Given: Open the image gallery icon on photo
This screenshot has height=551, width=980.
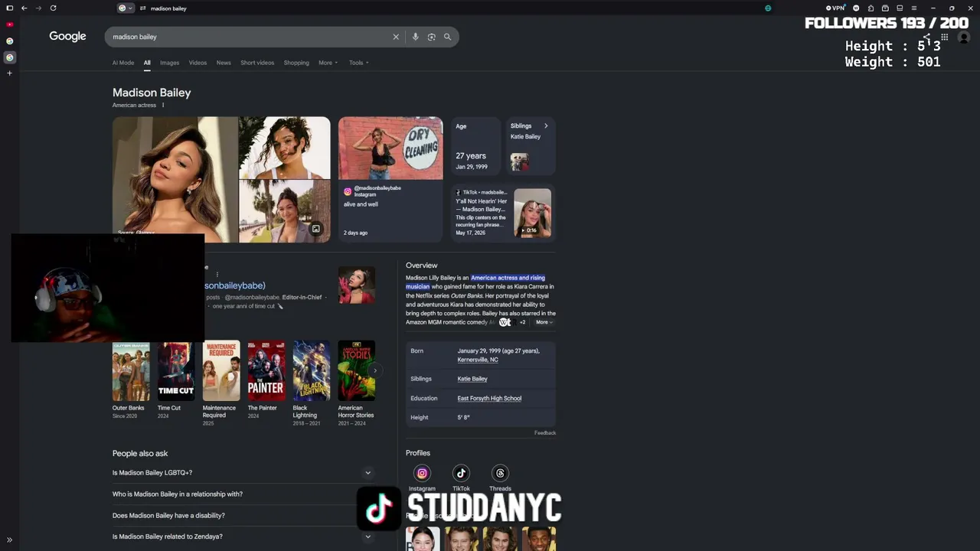Looking at the screenshot, I should [x=315, y=229].
